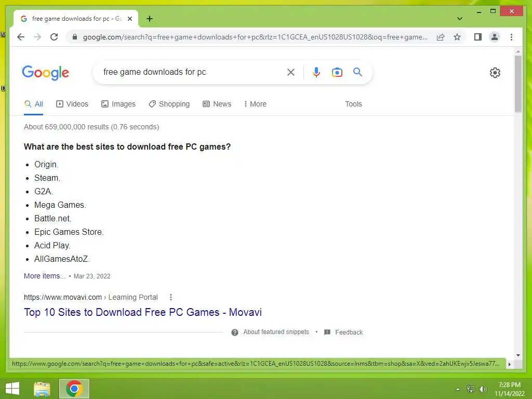
Task: Open the More items link
Action: [x=45, y=276]
